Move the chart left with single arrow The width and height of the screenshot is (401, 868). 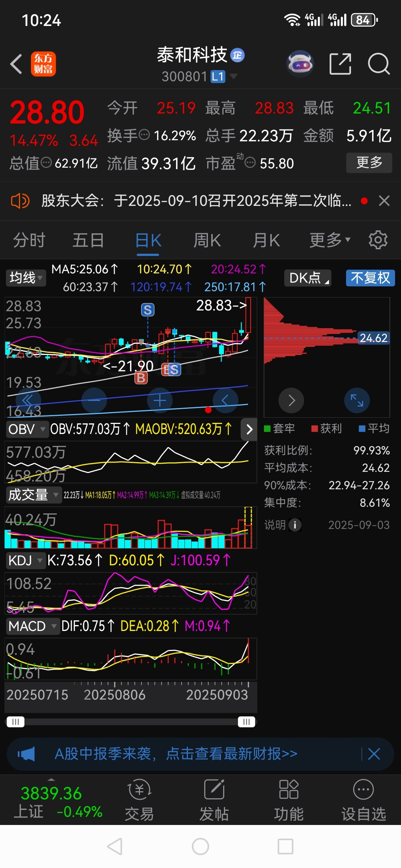pyautogui.click(x=225, y=400)
